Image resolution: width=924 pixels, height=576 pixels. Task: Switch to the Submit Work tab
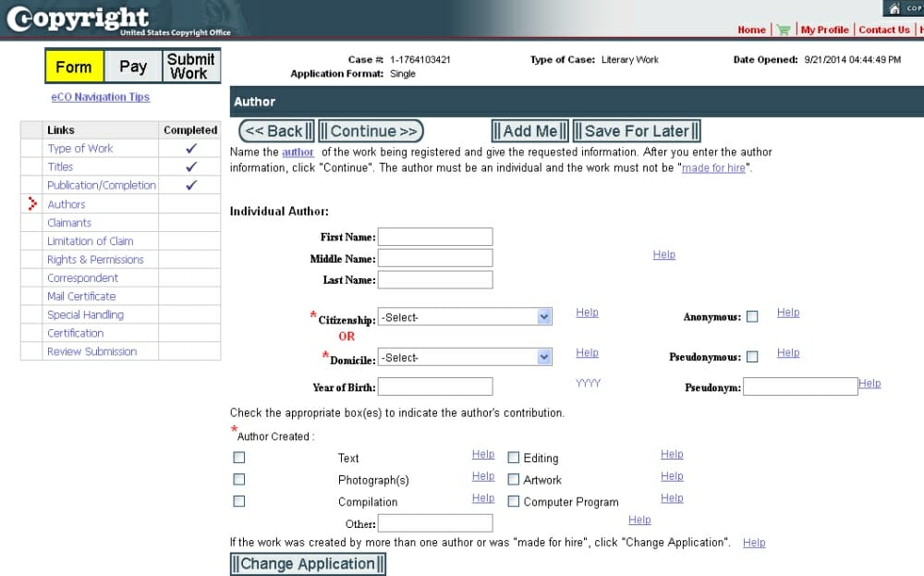point(191,66)
